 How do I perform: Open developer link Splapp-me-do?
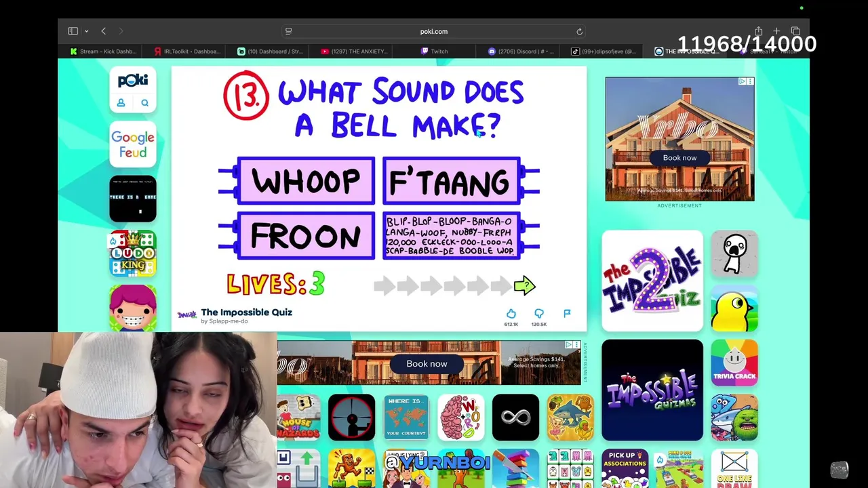[x=229, y=321]
